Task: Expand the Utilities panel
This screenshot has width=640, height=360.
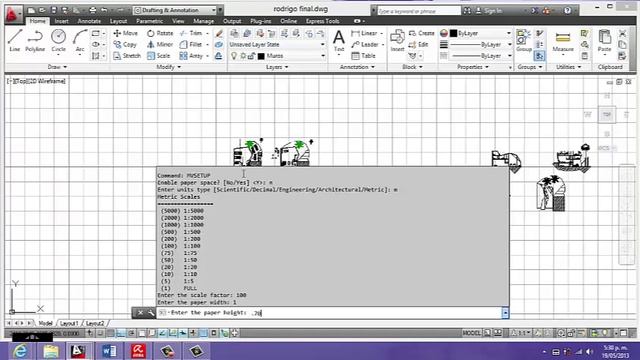Action: pyautogui.click(x=569, y=67)
